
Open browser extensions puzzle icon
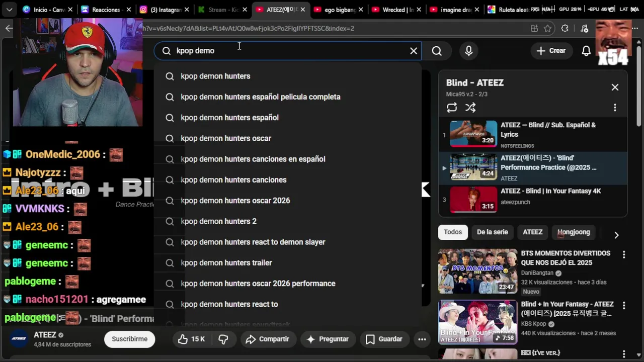tap(565, 29)
